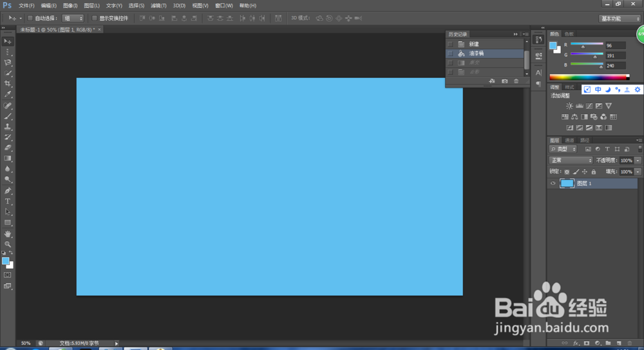Add Brightness/Contrast adjustment
The height and width of the screenshot is (350, 644).
[569, 106]
